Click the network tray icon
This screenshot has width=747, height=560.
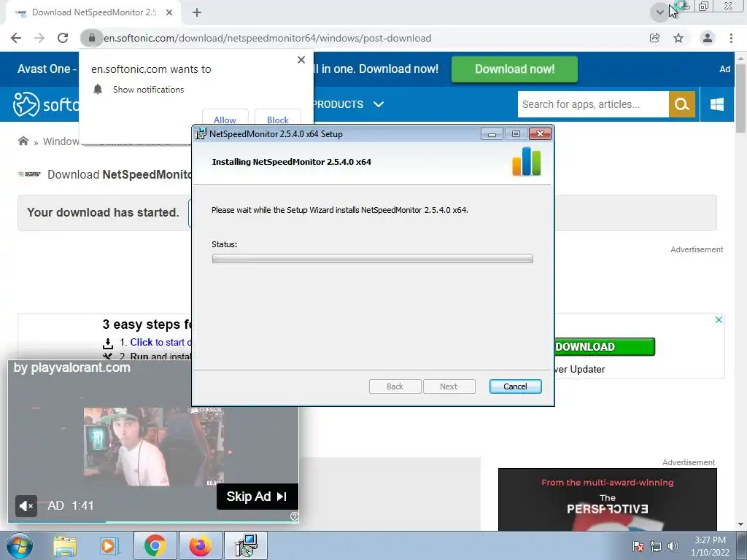656,546
